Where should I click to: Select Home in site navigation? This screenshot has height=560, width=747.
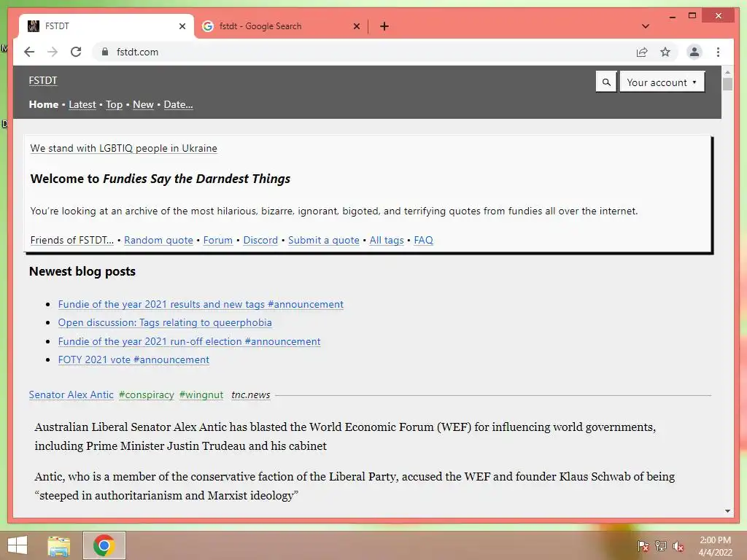pos(43,104)
